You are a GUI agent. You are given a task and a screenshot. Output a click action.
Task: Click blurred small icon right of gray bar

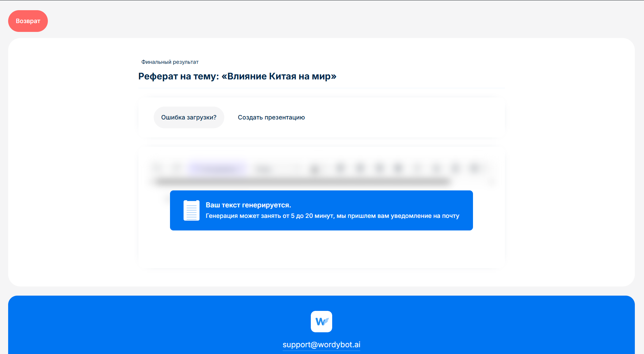point(492,182)
